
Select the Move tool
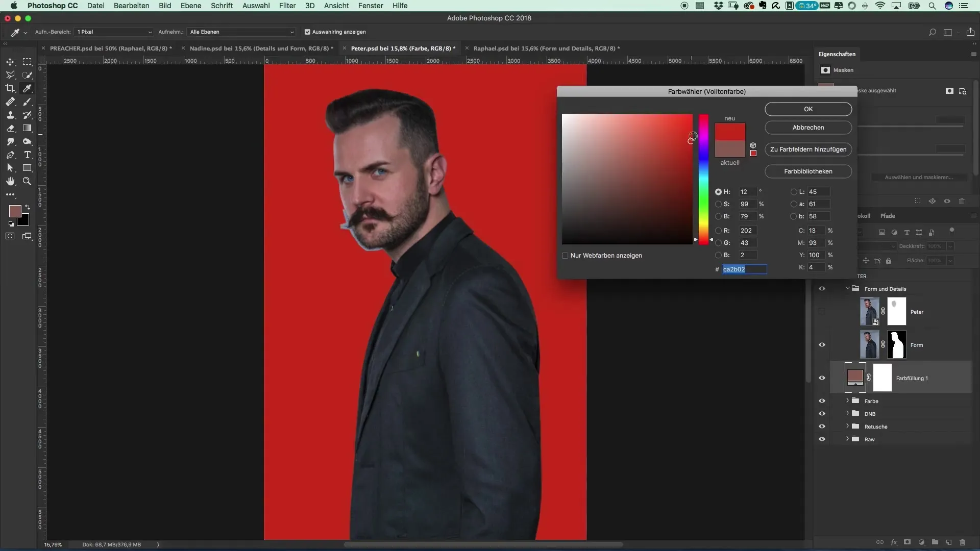click(x=10, y=62)
